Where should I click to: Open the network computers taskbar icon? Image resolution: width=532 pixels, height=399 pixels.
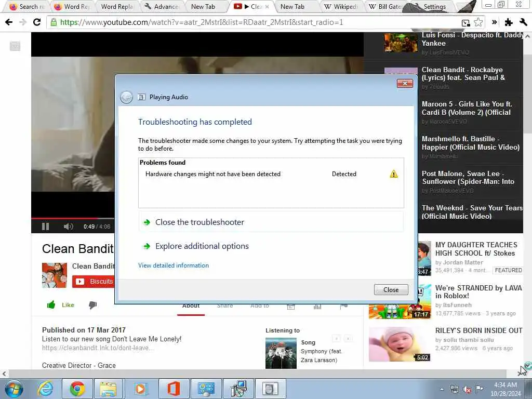[x=238, y=389]
